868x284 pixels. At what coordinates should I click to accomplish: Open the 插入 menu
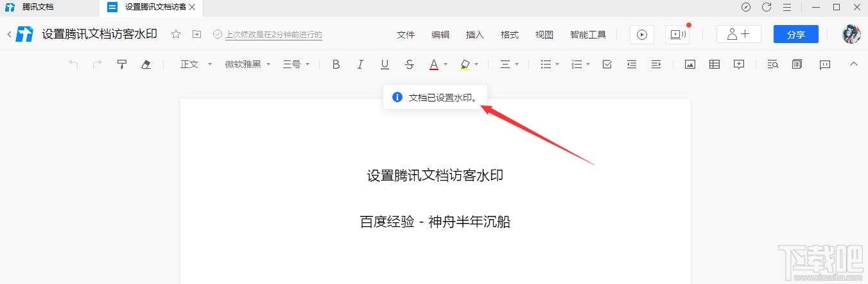(x=475, y=35)
